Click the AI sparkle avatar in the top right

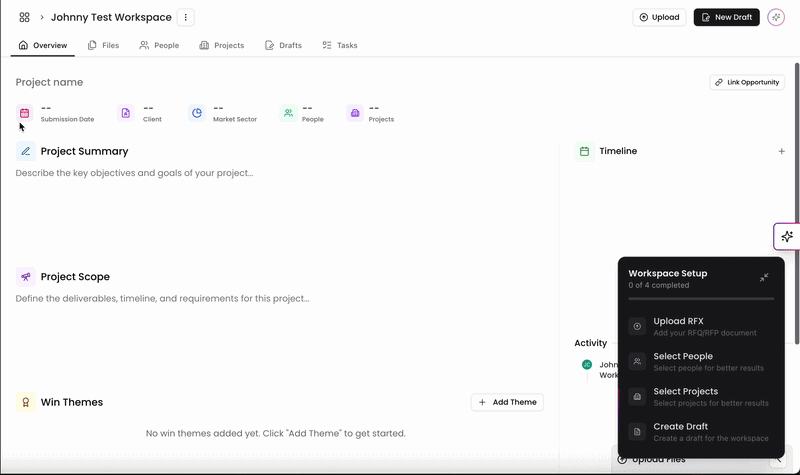point(776,17)
